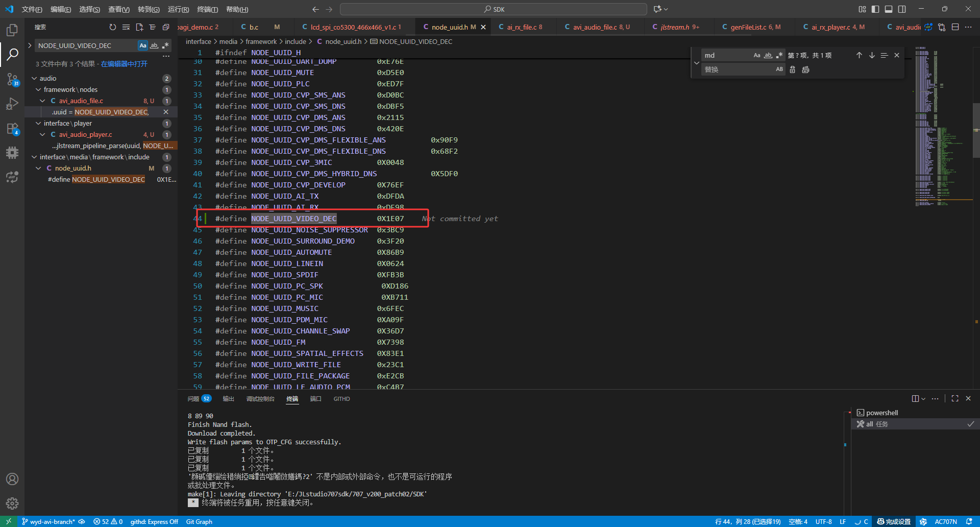The height and width of the screenshot is (527, 980).
Task: Split editor right icon
Action: click(x=955, y=27)
